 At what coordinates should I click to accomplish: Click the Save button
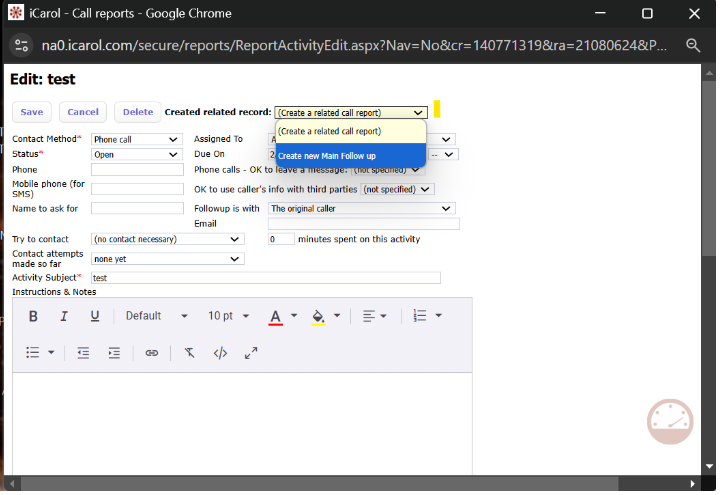tap(31, 112)
